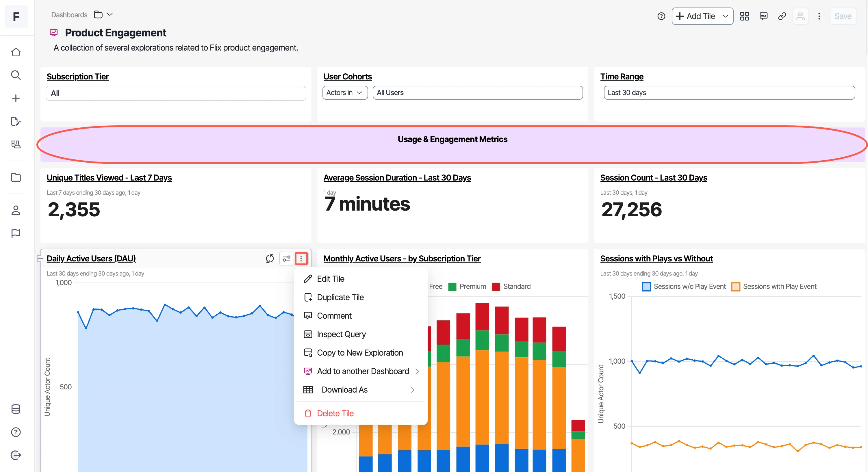Choose Inspect Query from the menu
The image size is (868, 472).
pyautogui.click(x=361, y=334)
